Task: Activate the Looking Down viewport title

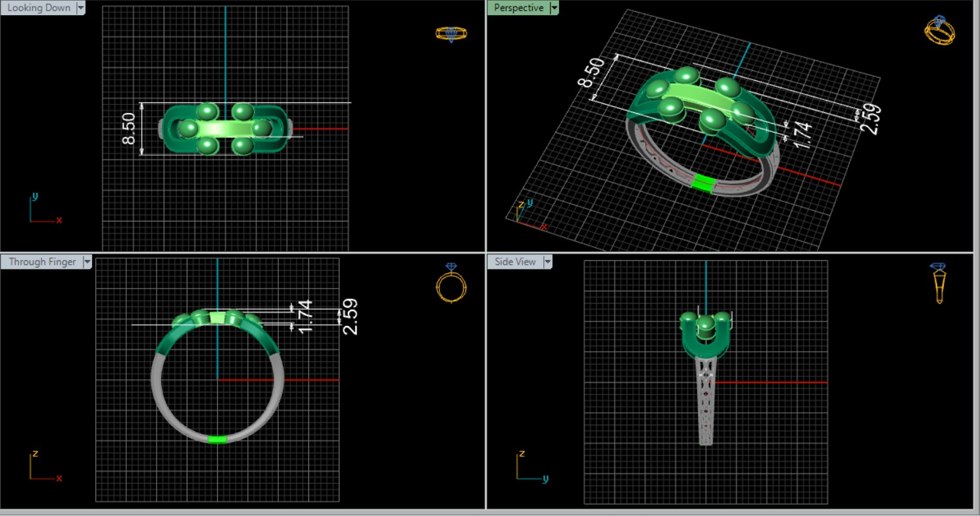Action: coord(38,8)
